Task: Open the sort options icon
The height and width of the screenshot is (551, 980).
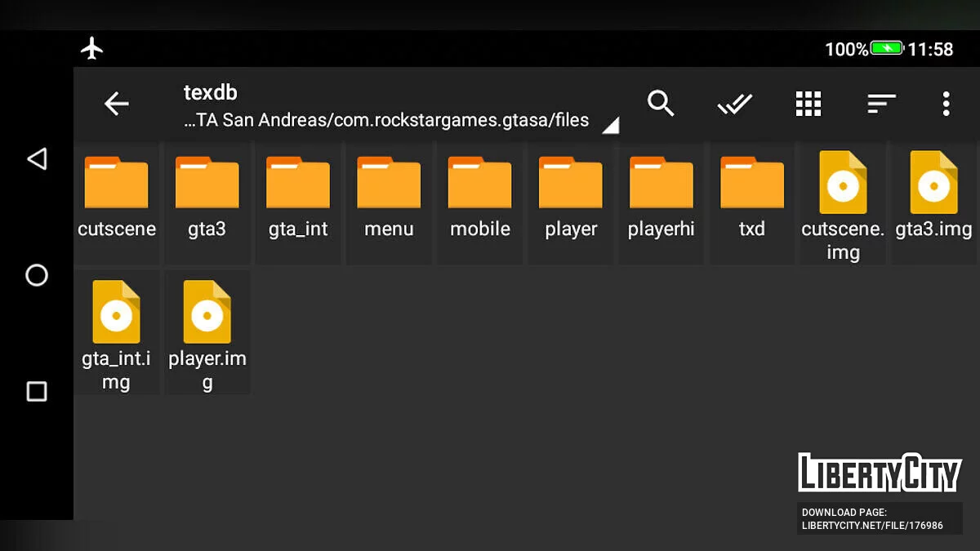Action: pyautogui.click(x=881, y=104)
